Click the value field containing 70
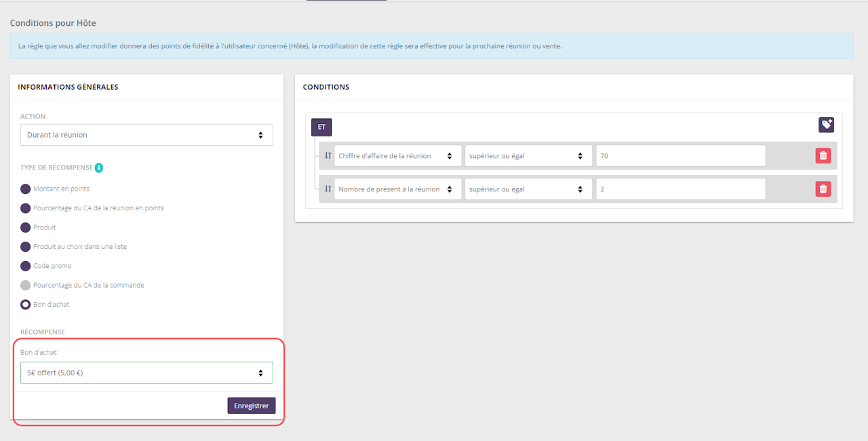 [680, 156]
